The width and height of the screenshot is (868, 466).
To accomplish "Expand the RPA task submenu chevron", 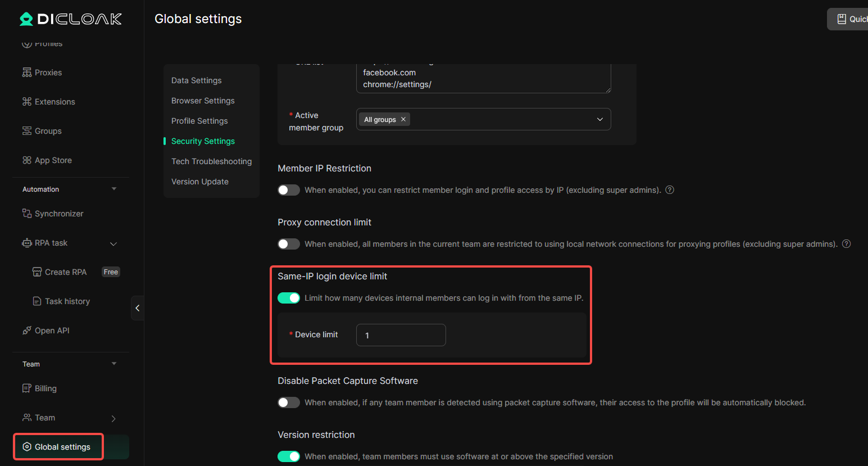I will click(x=113, y=243).
